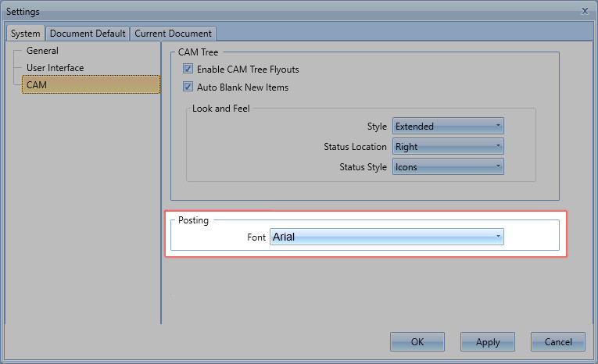Click the Status Style label
Viewport: 598px width, 364px height.
363,167
